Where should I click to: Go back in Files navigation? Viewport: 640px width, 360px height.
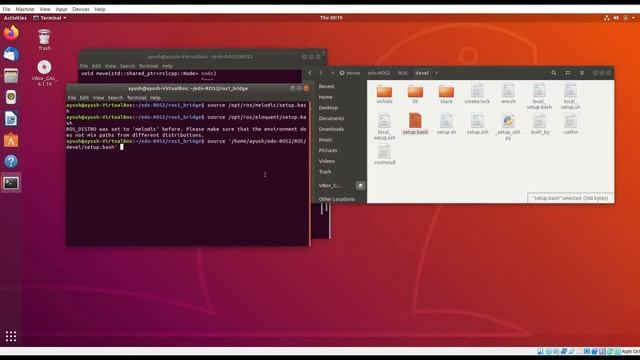coord(310,73)
